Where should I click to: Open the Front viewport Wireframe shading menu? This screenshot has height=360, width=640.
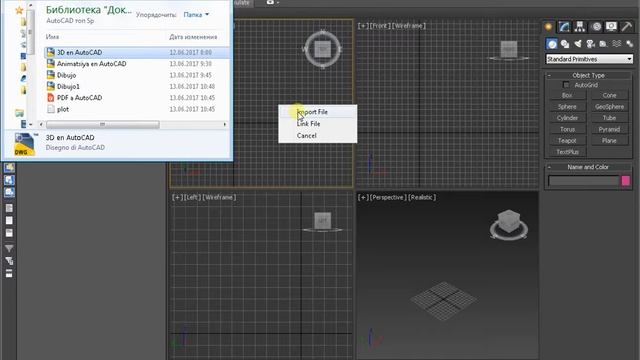[x=409, y=26]
